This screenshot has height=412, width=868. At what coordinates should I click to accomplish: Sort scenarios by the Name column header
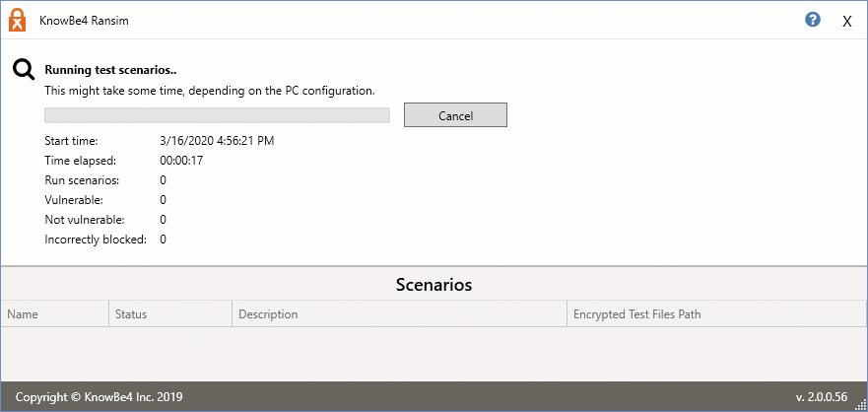pyautogui.click(x=55, y=314)
